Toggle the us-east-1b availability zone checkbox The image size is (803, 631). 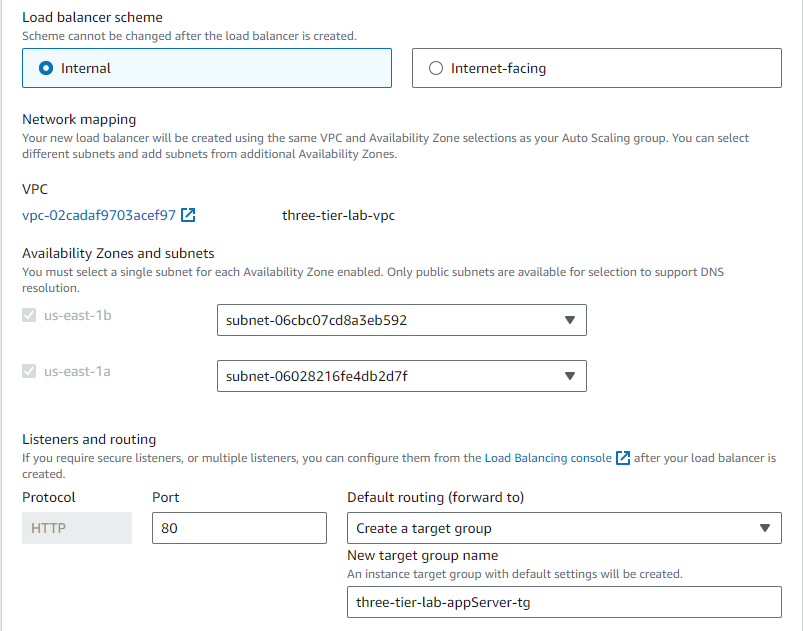(30, 316)
